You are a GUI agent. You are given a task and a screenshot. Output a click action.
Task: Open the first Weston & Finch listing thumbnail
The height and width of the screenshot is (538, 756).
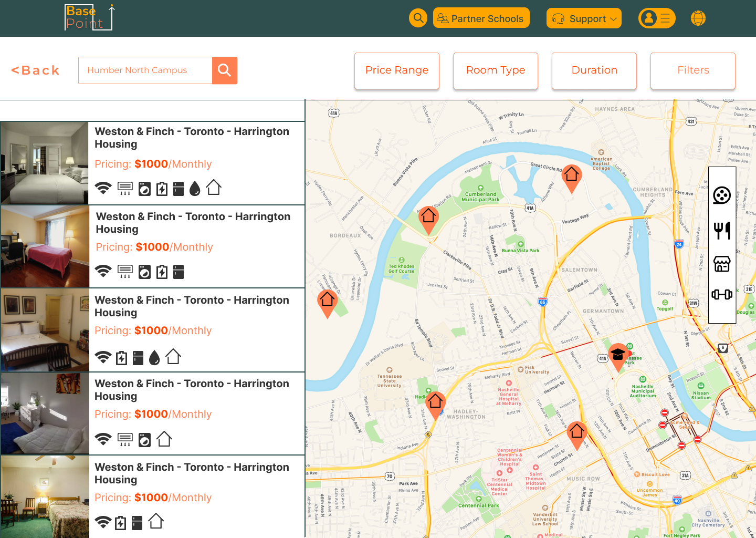pos(45,163)
